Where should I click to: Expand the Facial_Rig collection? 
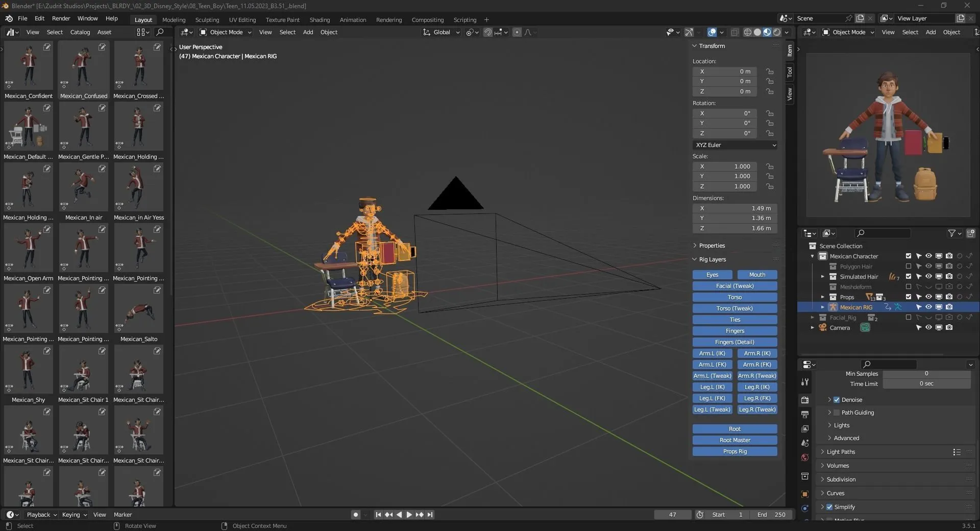pos(812,317)
